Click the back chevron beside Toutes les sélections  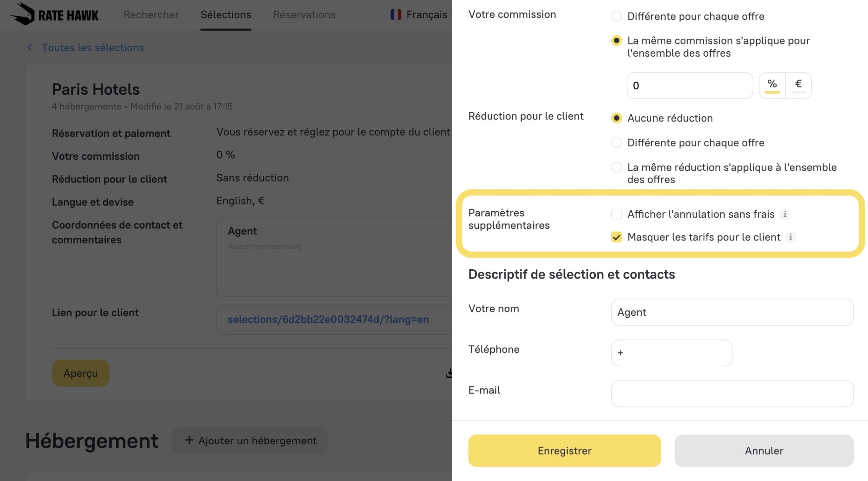click(x=30, y=47)
